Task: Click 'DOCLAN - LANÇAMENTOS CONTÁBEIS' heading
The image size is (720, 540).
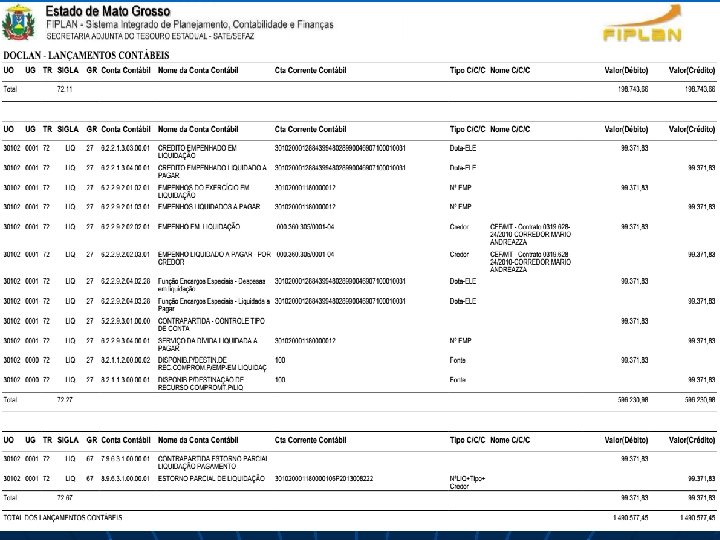Action: pos(86,56)
